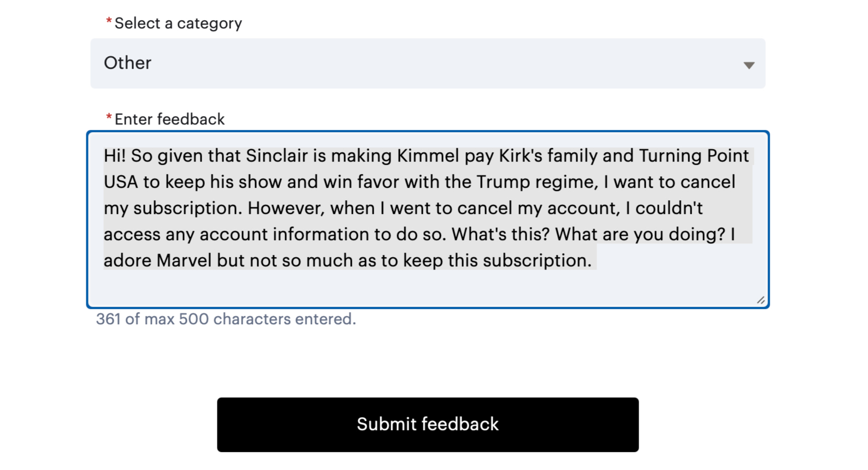This screenshot has height=470, width=868.
Task: Click the red asterisk beside "Enter feedback"
Action: (109, 118)
